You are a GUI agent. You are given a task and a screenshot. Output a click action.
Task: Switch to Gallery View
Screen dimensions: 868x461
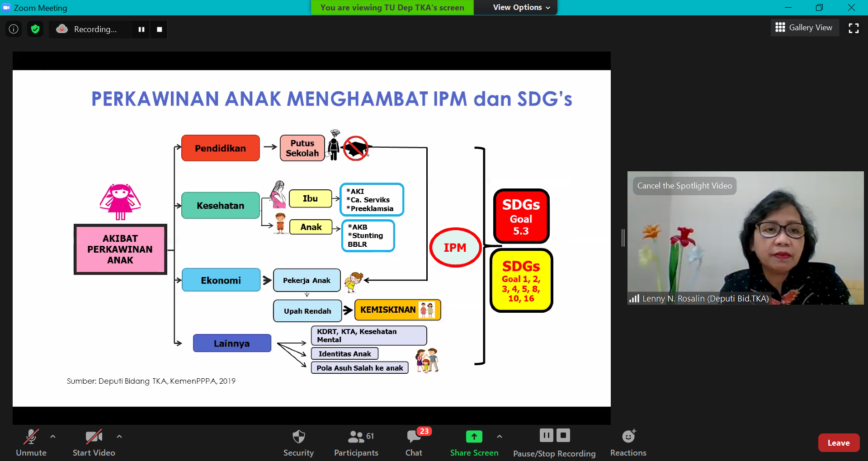point(804,28)
